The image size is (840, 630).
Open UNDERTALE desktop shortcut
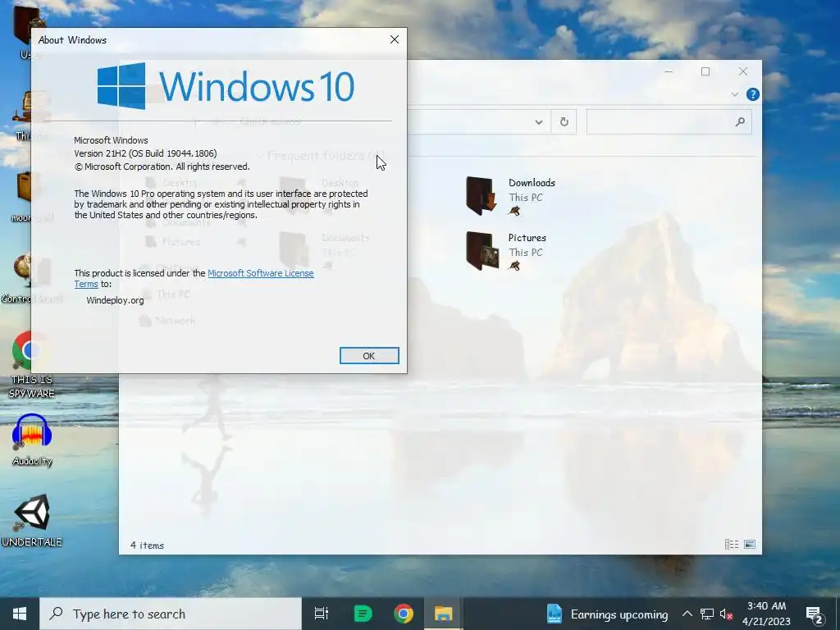pyautogui.click(x=32, y=519)
